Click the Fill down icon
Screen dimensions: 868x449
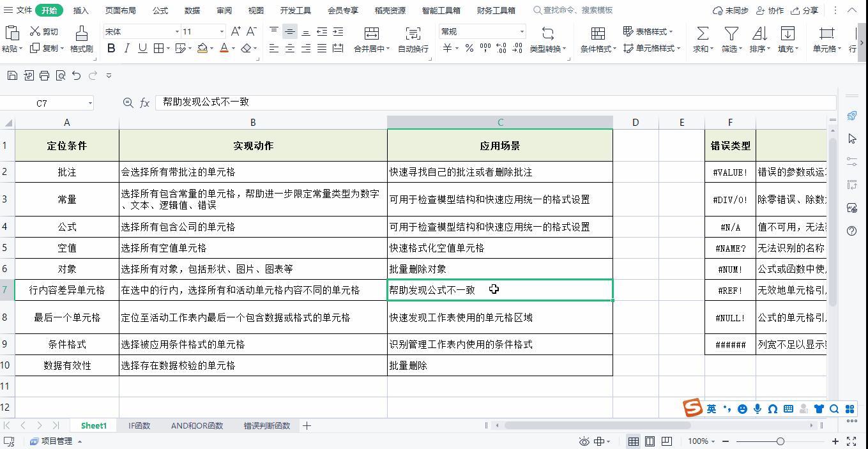[x=788, y=33]
